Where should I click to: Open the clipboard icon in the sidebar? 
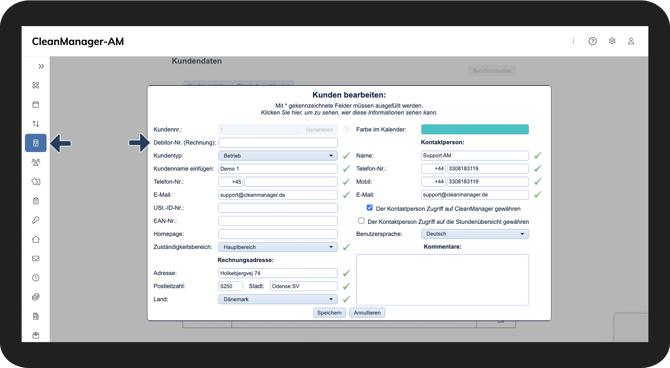click(36, 201)
